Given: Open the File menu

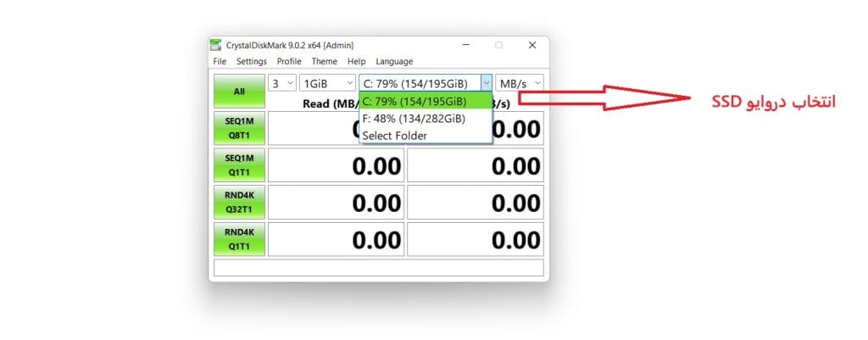Looking at the screenshot, I should 220,61.
